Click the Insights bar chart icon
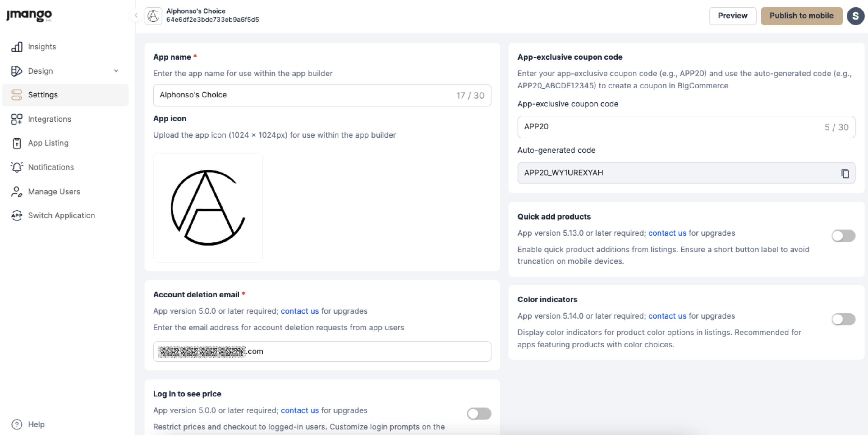Viewport: 868px width, 435px height. point(17,47)
